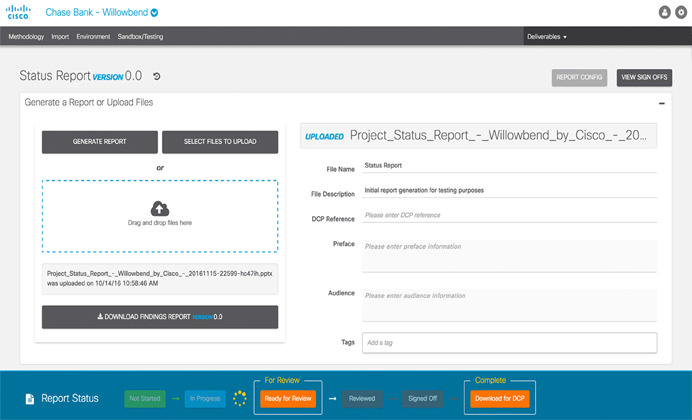Click the verified badge beside Willowbend
Image resolution: width=692 pixels, height=420 pixels.
click(154, 13)
